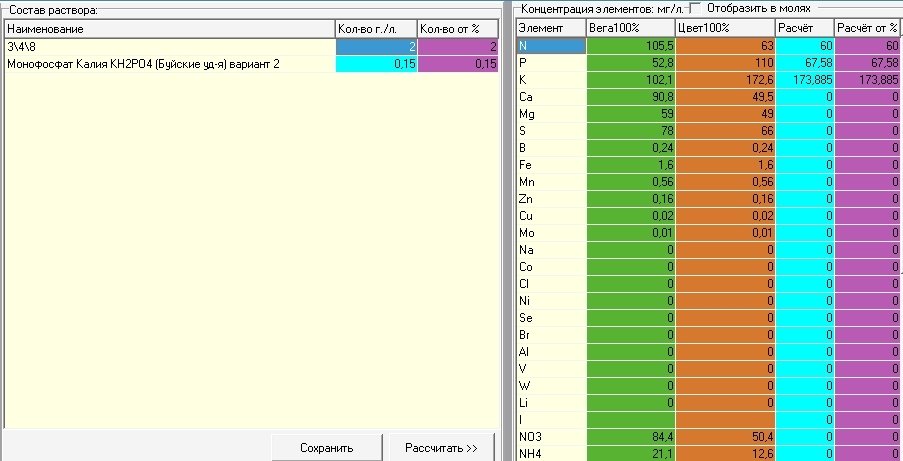Image resolution: width=903 pixels, height=461 pixels.
Task: Click the Расчёт от % column header
Action: [x=868, y=28]
